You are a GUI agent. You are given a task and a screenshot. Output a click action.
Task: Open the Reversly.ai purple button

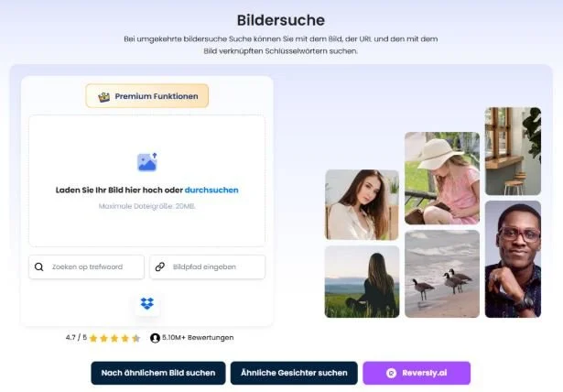click(417, 373)
